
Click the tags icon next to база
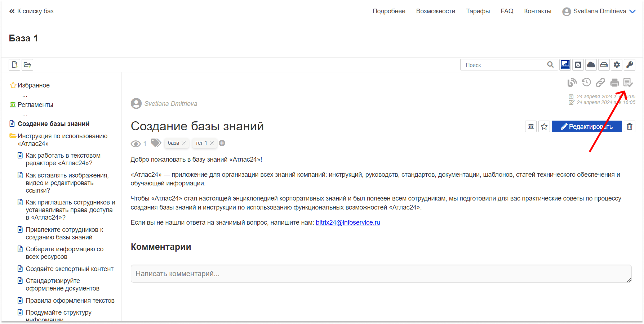point(156,143)
